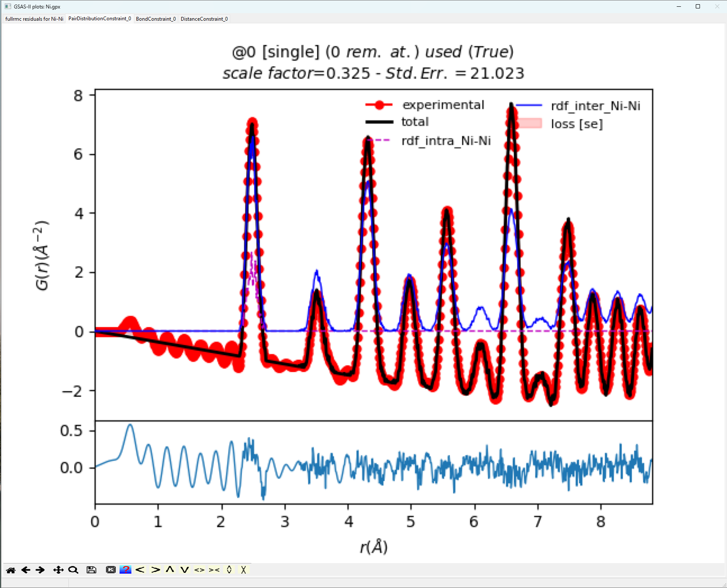This screenshot has height=588, width=727.
Task: Open plot help via red question mark
Action: point(125,569)
